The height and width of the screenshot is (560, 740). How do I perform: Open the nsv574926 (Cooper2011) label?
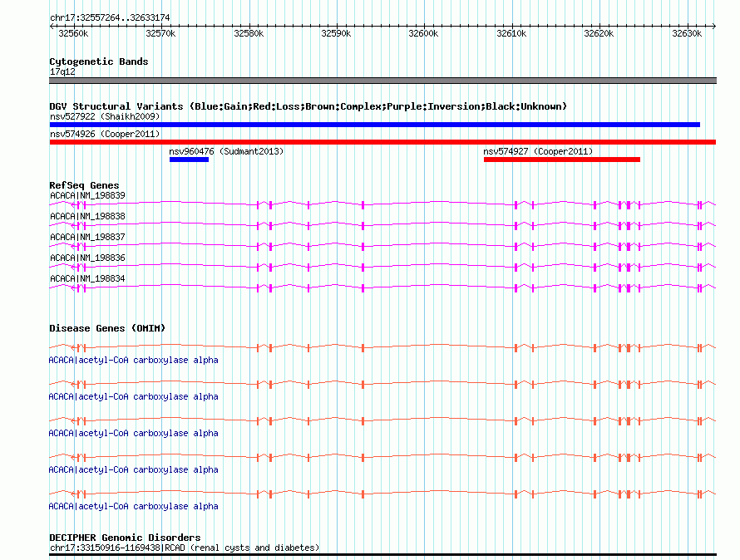tap(105, 134)
